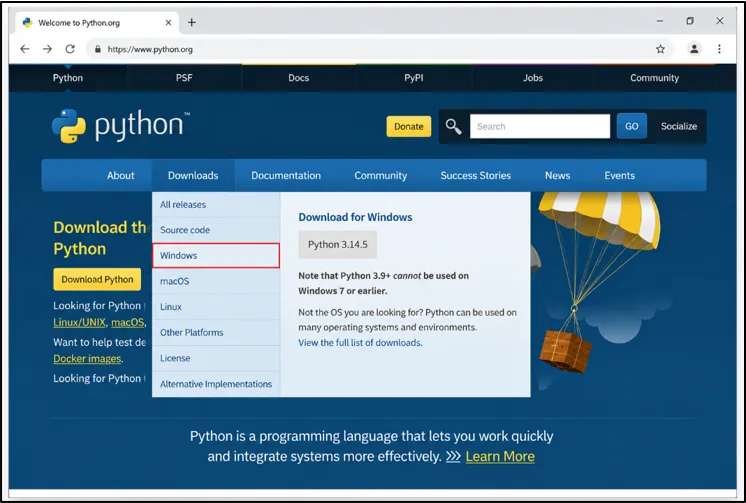Image resolution: width=746 pixels, height=503 pixels.
Task: Click the yellow Download Python button
Action: click(97, 279)
